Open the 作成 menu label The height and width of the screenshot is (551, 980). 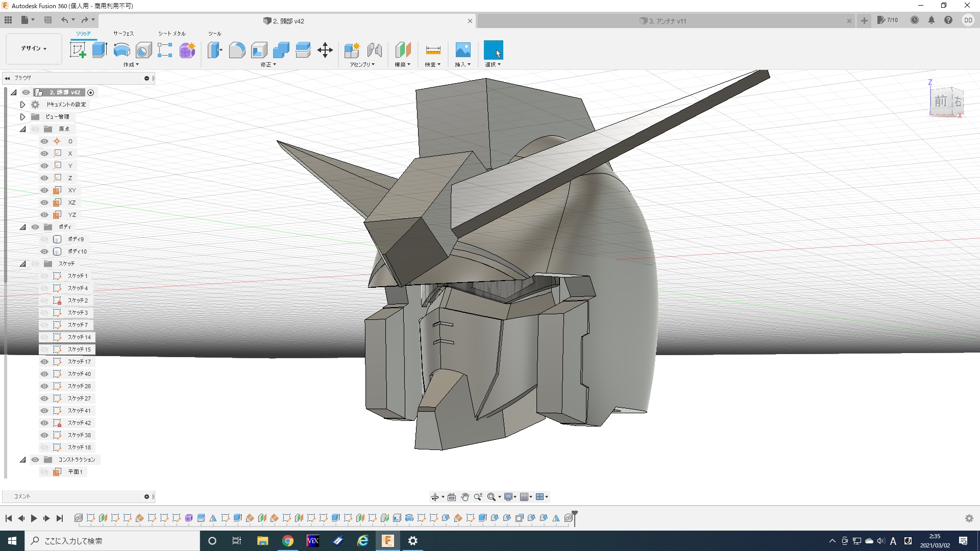click(x=131, y=65)
